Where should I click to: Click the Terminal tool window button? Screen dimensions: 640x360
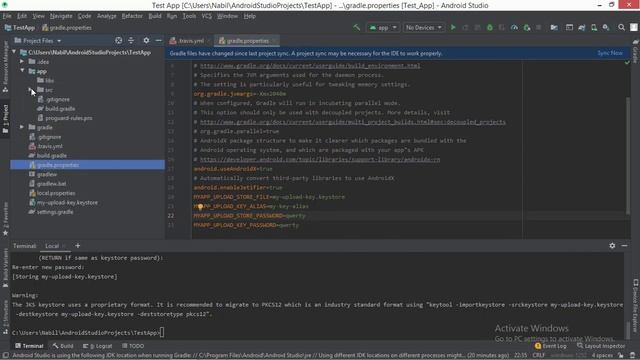[x=29, y=346]
